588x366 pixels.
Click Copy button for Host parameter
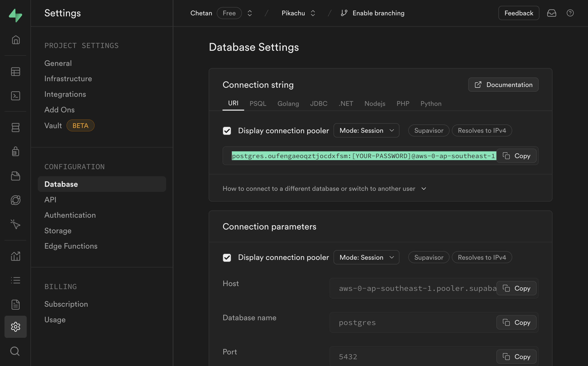tap(516, 288)
